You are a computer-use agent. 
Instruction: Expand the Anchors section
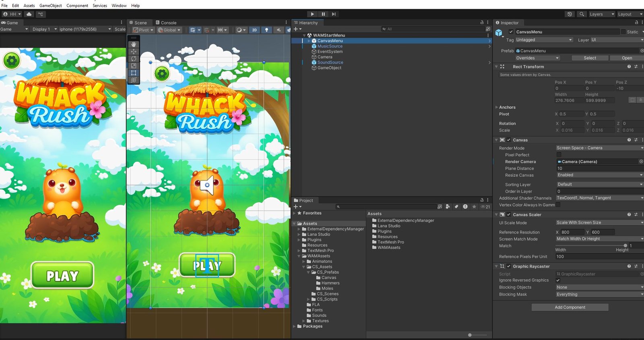coord(496,107)
